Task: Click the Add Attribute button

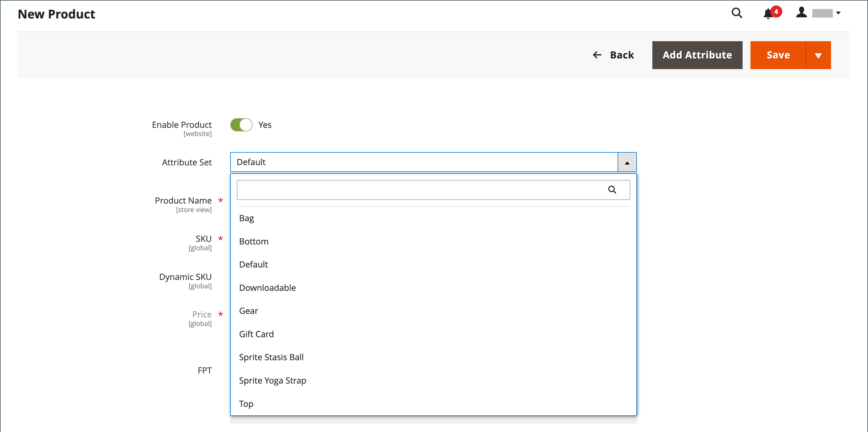Action: pos(697,55)
